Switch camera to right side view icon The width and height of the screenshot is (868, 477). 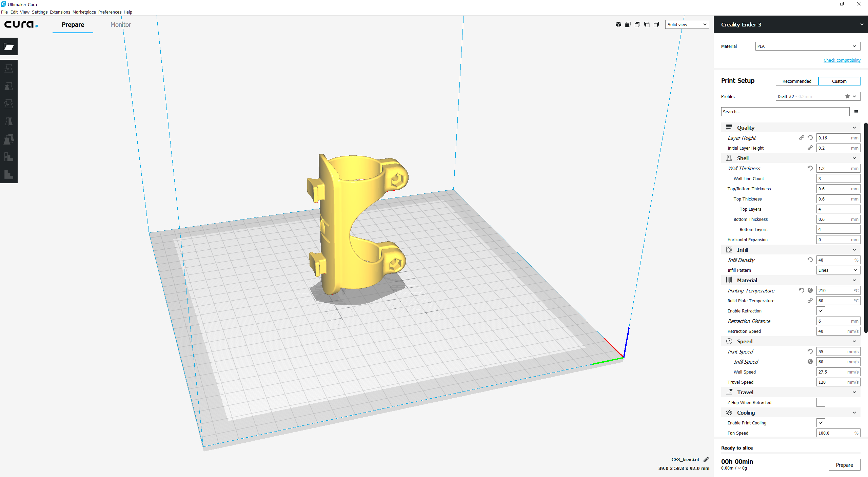tap(656, 24)
